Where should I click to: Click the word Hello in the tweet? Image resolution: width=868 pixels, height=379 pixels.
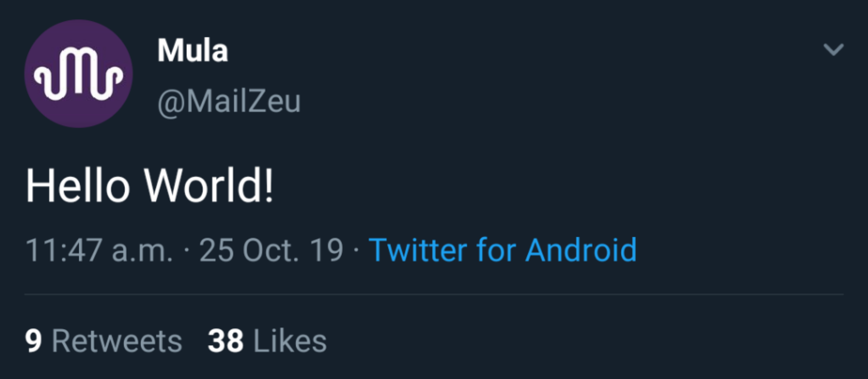(78, 186)
